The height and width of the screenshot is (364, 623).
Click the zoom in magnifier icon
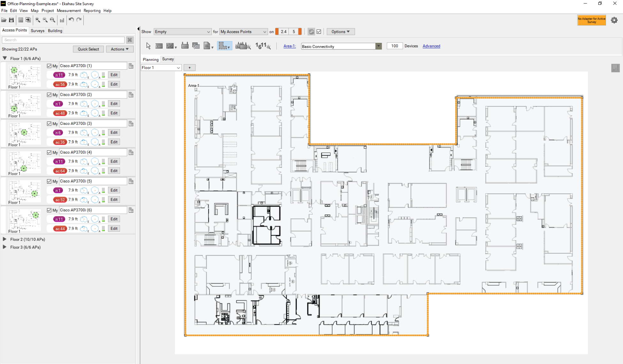pyautogui.click(x=38, y=20)
